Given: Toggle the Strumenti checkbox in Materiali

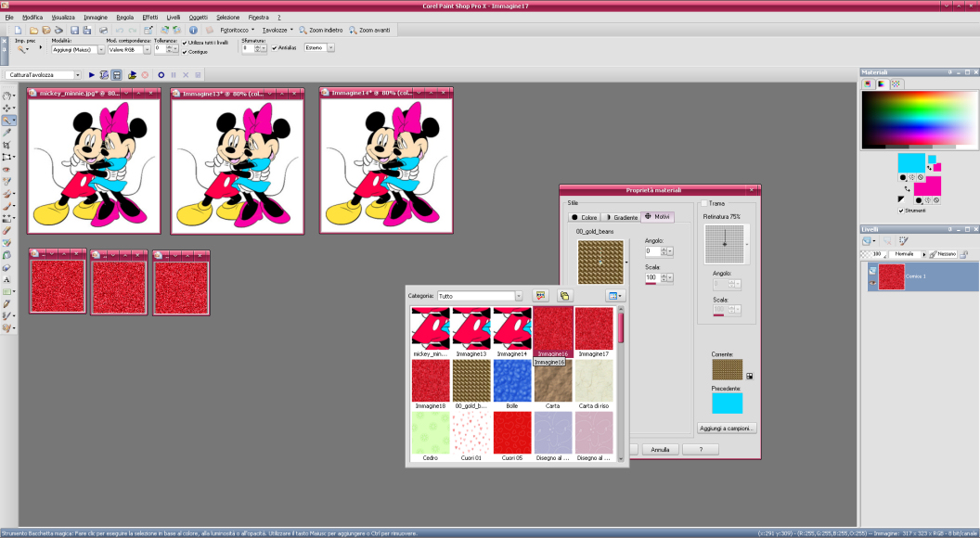Looking at the screenshot, I should (x=900, y=211).
